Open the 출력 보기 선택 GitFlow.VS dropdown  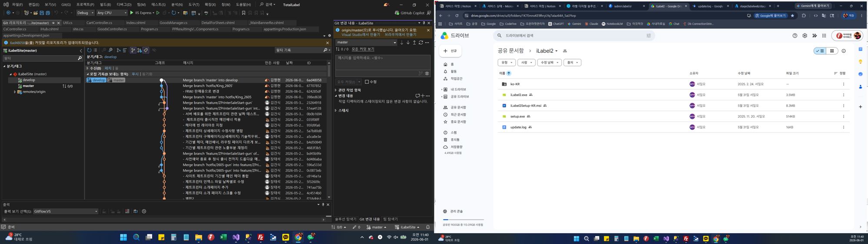66,211
